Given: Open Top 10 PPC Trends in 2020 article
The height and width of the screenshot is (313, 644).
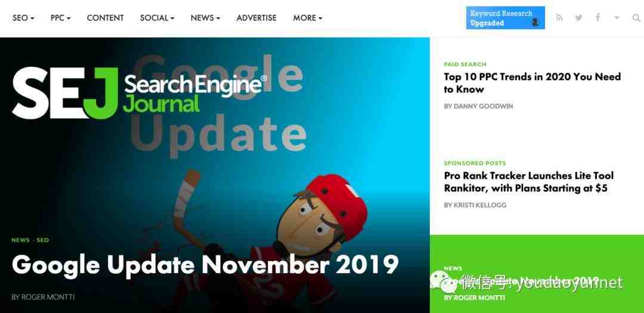Looking at the screenshot, I should [x=532, y=83].
